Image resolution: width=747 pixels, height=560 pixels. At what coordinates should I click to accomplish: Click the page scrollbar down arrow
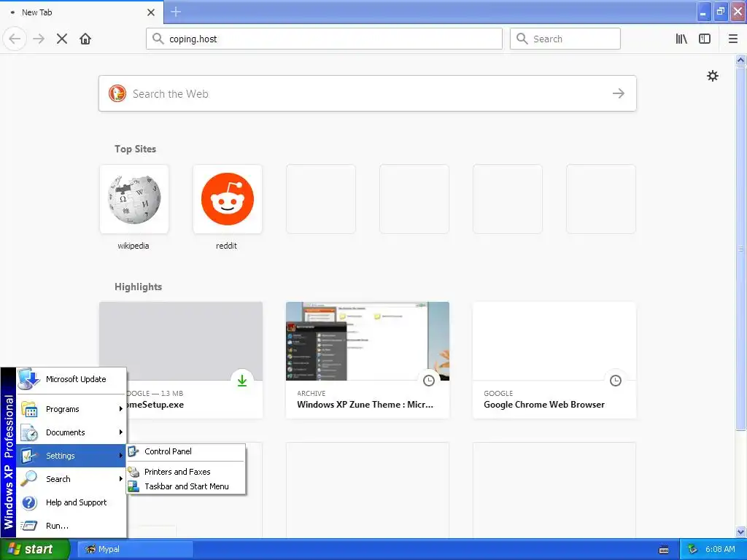[741, 532]
